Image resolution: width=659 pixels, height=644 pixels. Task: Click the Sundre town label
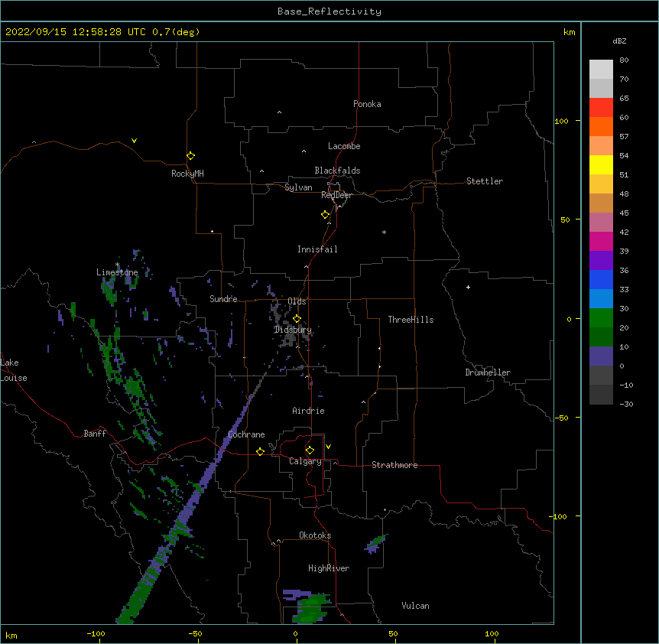click(x=223, y=299)
